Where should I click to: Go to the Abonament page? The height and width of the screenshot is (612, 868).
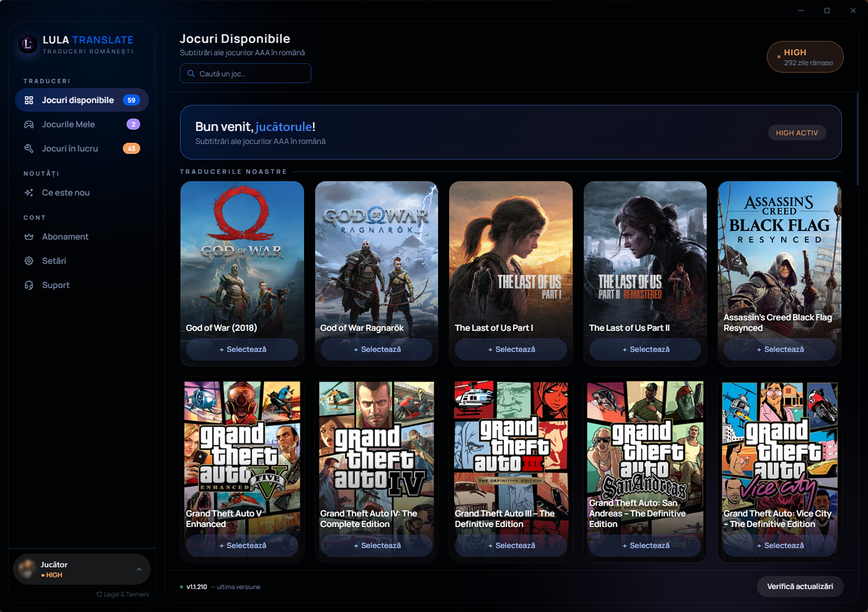pos(82,237)
